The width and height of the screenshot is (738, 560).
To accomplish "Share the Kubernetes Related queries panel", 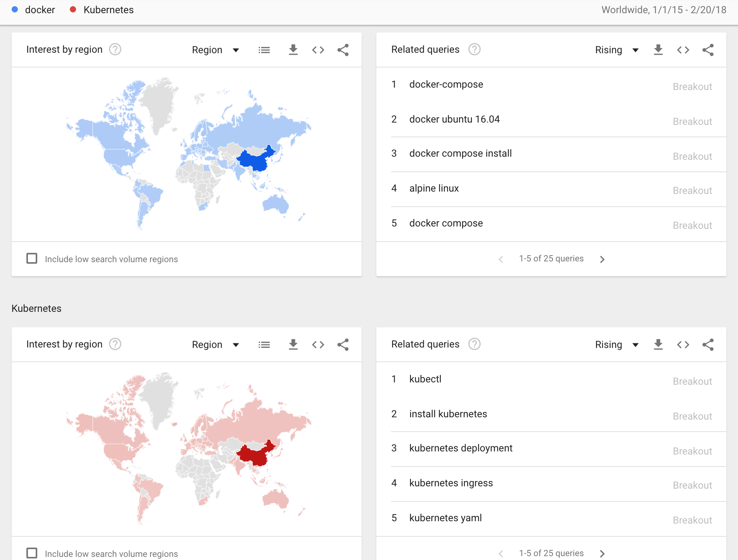I will (x=708, y=344).
